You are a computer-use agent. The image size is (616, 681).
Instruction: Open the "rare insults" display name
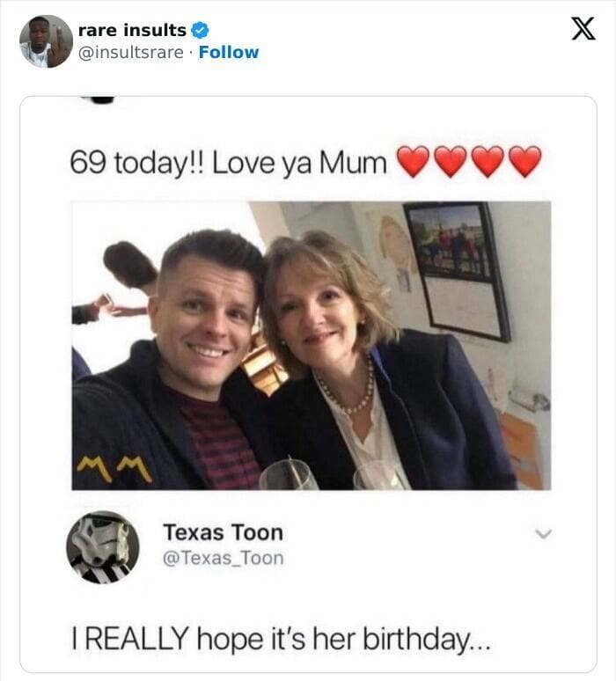pos(132,31)
